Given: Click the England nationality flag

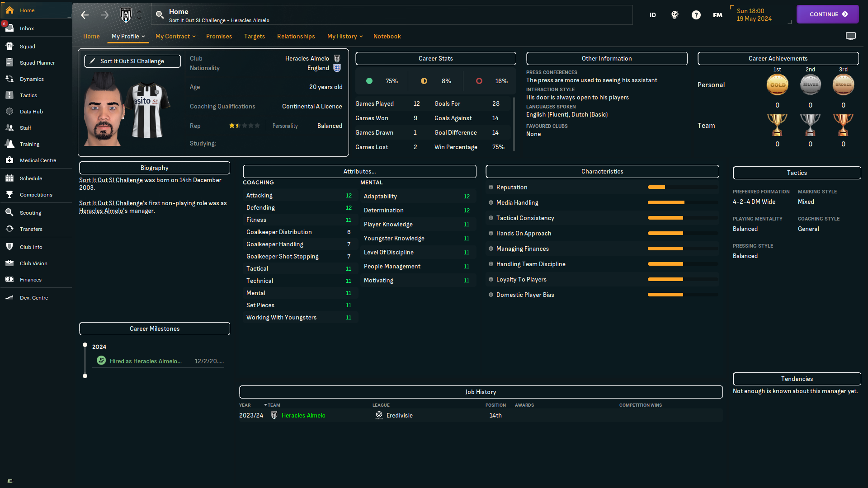Looking at the screenshot, I should (x=337, y=68).
